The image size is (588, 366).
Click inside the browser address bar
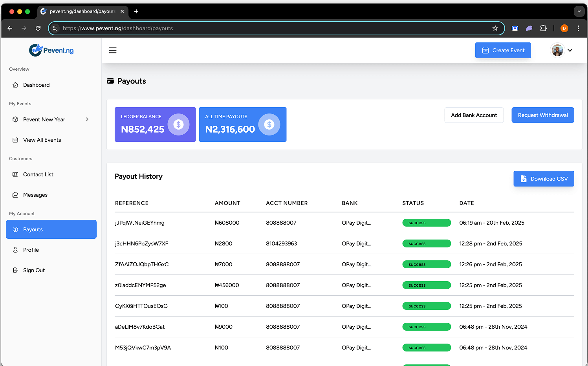click(x=275, y=28)
